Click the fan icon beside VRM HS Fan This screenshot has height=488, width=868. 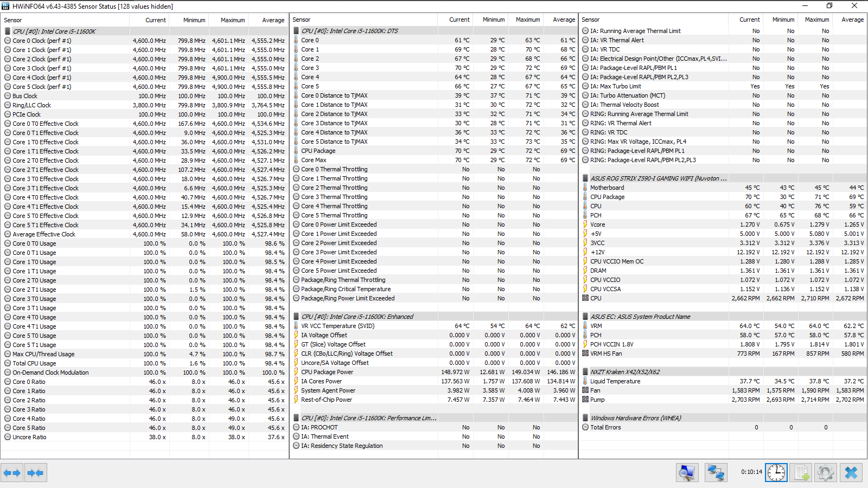coord(585,354)
